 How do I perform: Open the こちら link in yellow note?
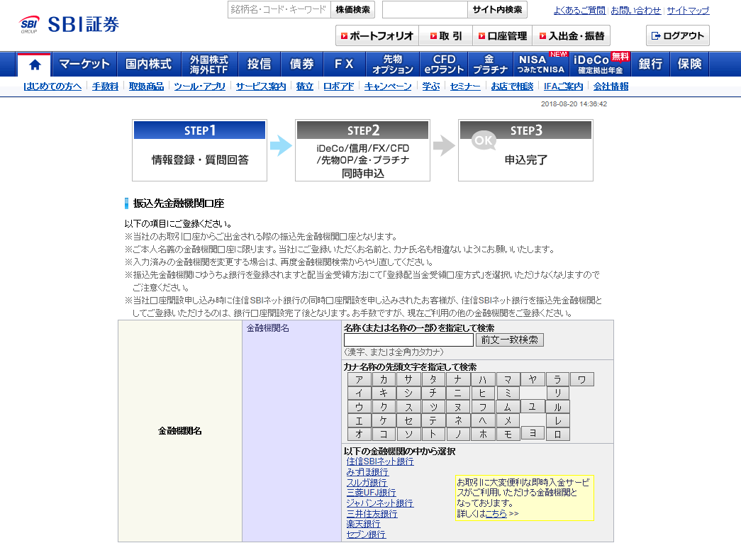[x=496, y=514]
